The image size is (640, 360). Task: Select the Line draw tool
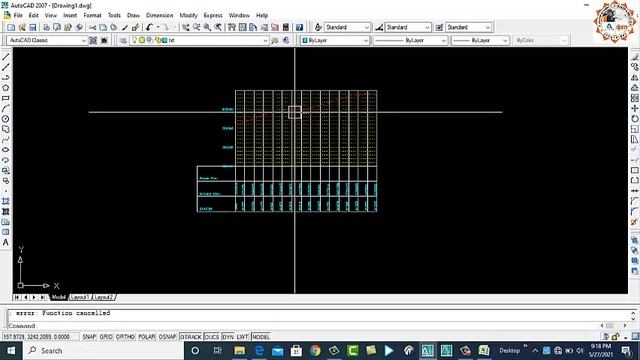click(6, 57)
